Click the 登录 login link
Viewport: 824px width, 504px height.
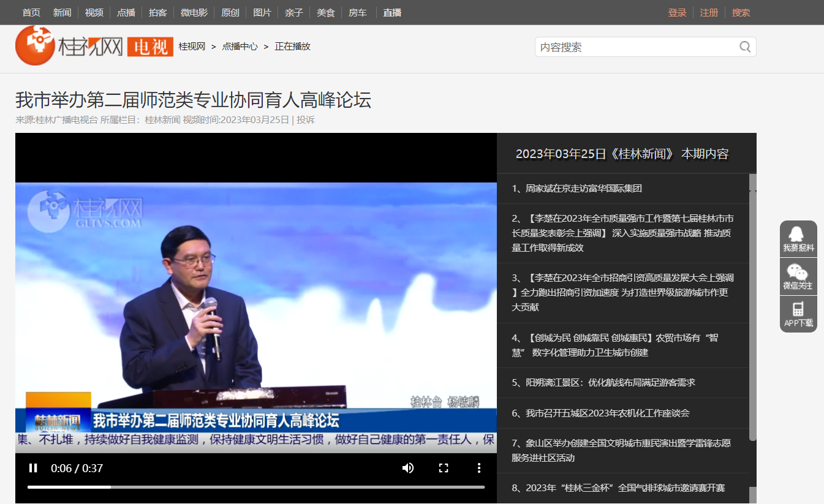677,12
